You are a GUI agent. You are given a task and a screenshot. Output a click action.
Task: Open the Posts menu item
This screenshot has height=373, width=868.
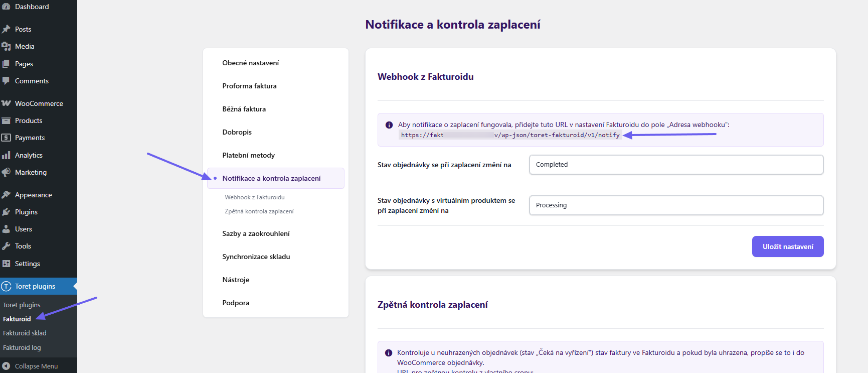tap(39, 29)
